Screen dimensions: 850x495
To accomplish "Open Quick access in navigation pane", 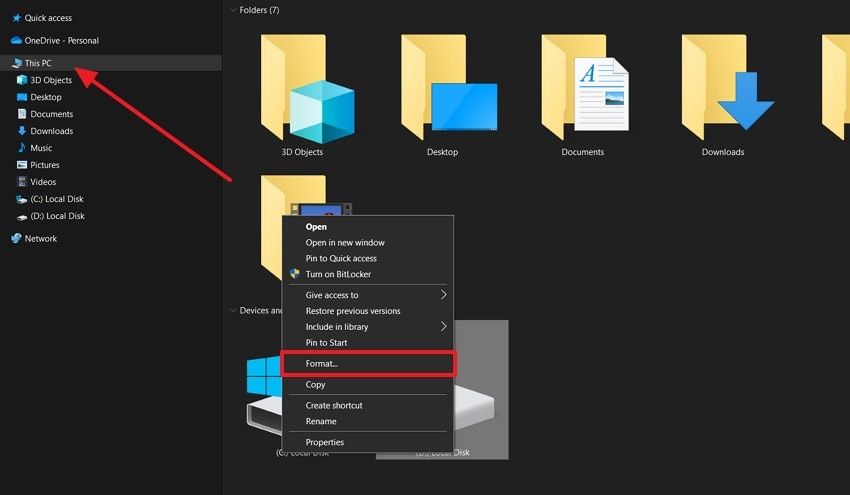I will point(48,18).
